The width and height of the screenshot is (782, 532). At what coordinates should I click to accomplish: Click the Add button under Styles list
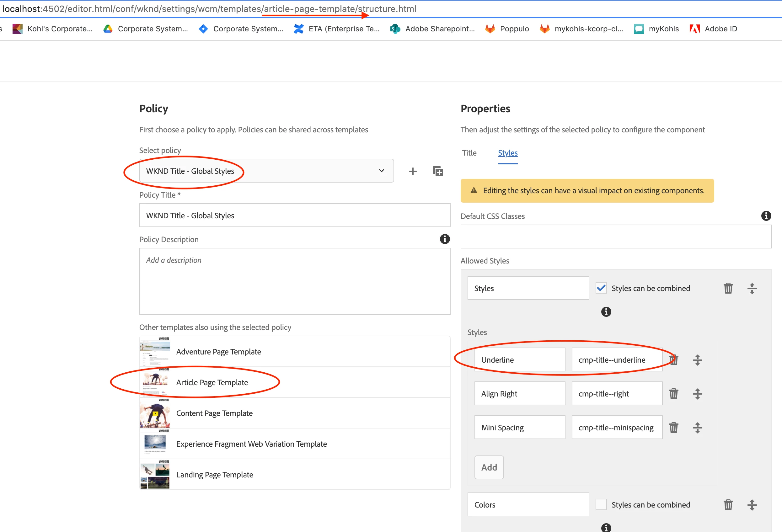tap(489, 467)
